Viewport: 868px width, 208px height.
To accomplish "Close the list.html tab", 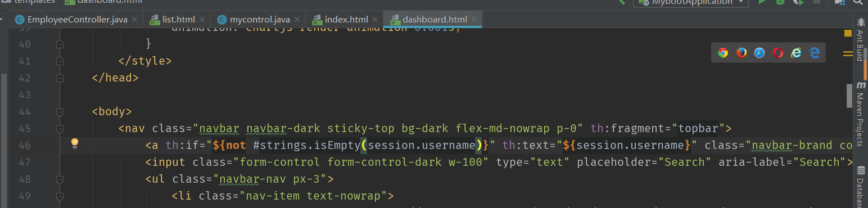I will 202,20.
